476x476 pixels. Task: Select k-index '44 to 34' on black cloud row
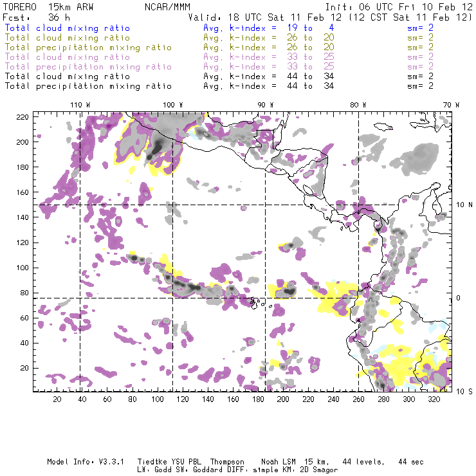(311, 76)
